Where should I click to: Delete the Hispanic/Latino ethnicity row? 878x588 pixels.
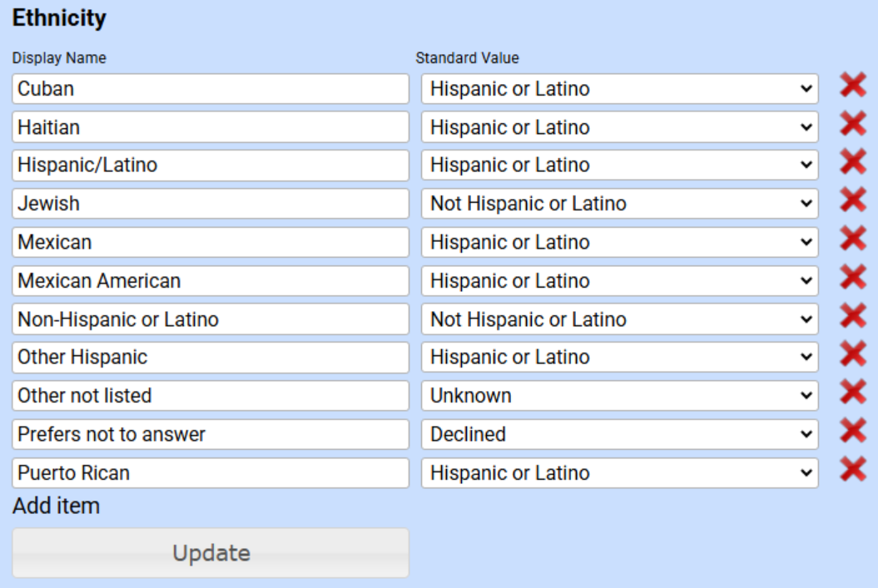tap(852, 161)
